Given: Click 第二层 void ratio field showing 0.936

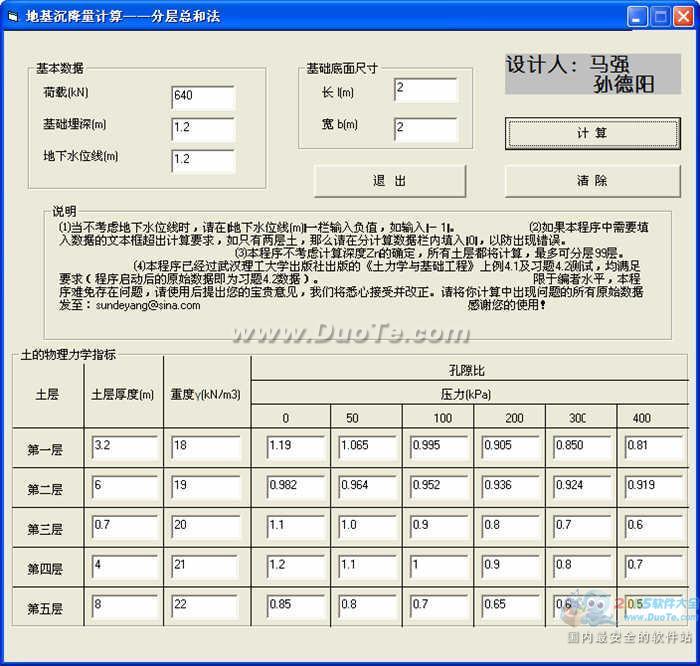Looking at the screenshot, I should pyautogui.click(x=511, y=487).
